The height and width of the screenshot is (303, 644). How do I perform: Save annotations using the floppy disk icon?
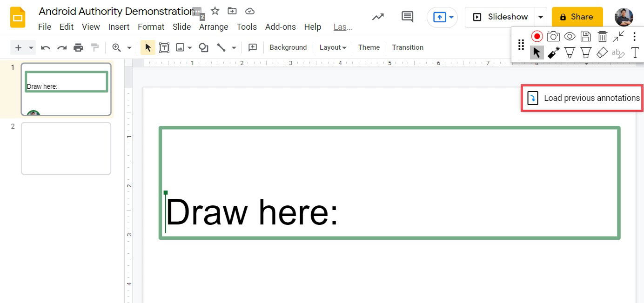click(586, 36)
